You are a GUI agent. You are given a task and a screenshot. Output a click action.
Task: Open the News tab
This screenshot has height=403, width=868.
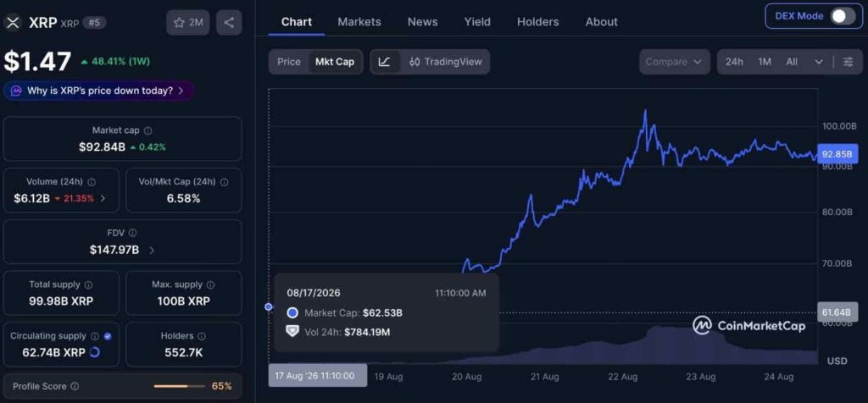pyautogui.click(x=422, y=21)
